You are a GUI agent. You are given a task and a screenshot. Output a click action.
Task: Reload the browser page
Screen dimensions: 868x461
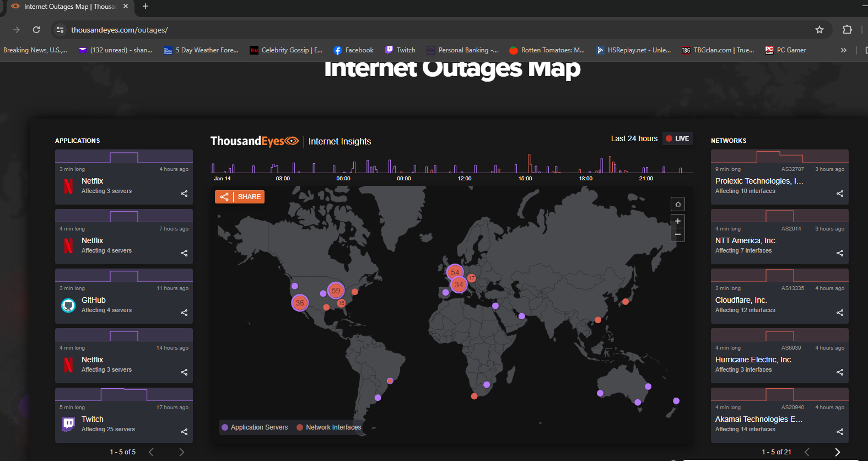click(36, 30)
